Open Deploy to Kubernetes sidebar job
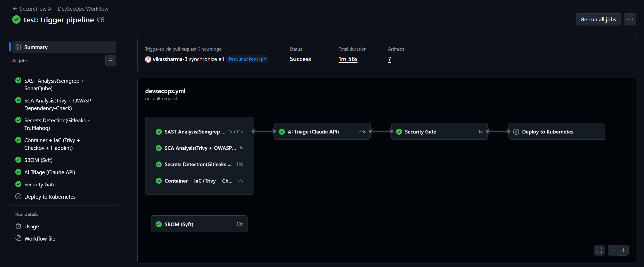 64,197
